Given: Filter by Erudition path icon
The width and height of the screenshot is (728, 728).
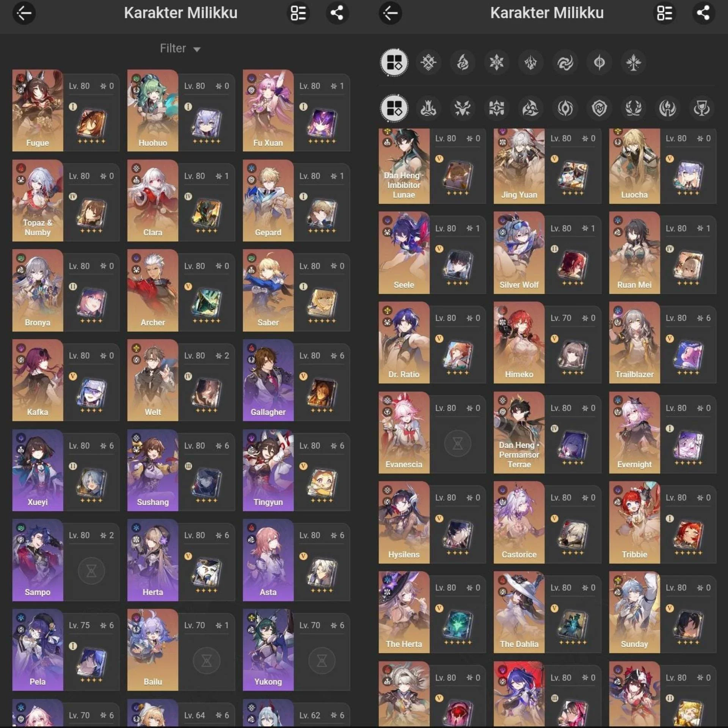Looking at the screenshot, I should point(497,108).
